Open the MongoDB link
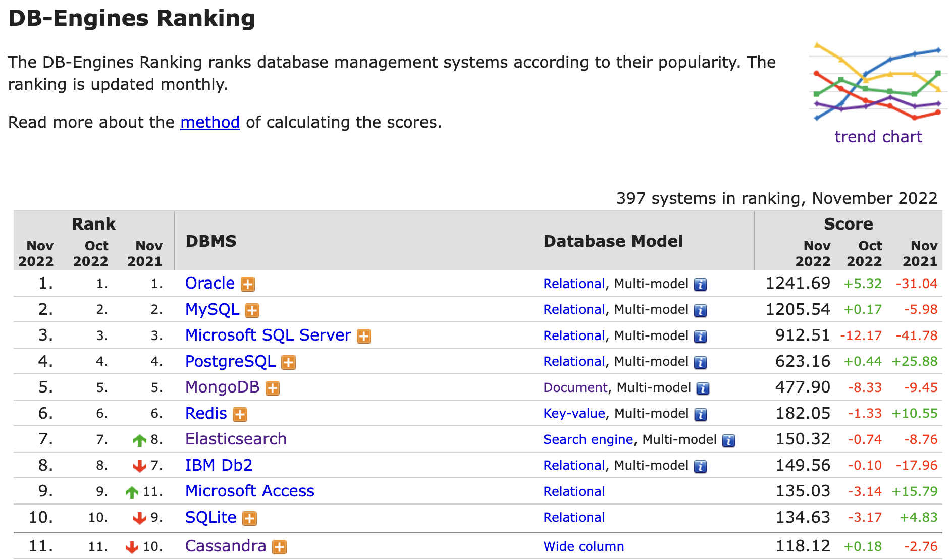 [x=222, y=387]
